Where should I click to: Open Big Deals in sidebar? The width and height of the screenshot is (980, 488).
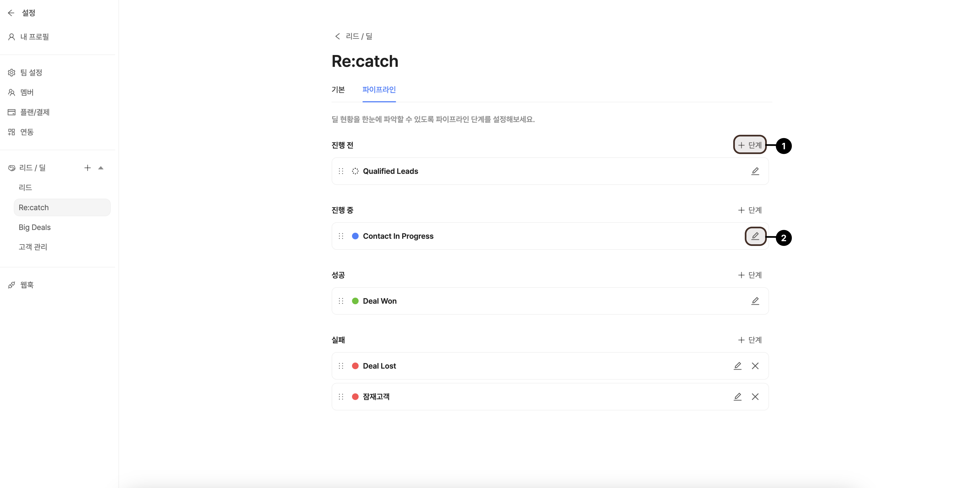35,227
